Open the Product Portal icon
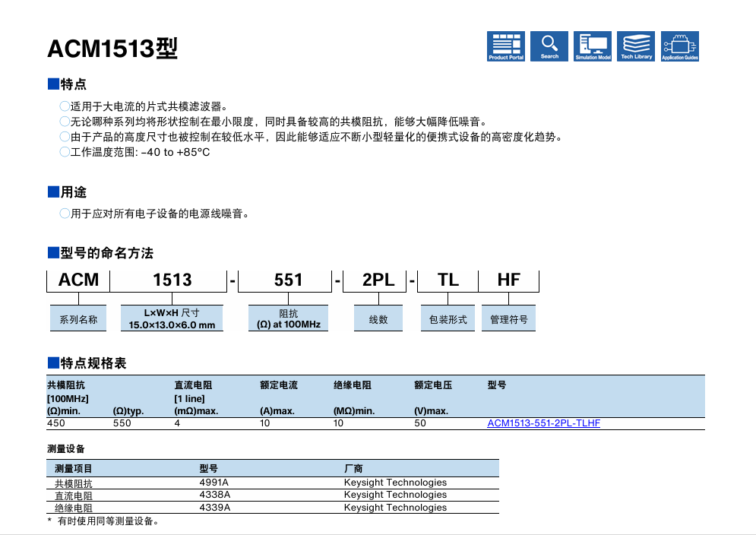The image size is (756, 535). pyautogui.click(x=506, y=46)
